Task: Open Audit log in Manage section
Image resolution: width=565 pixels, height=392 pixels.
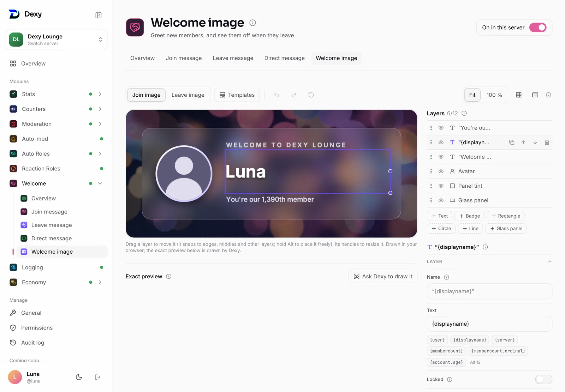Action: 32,343
